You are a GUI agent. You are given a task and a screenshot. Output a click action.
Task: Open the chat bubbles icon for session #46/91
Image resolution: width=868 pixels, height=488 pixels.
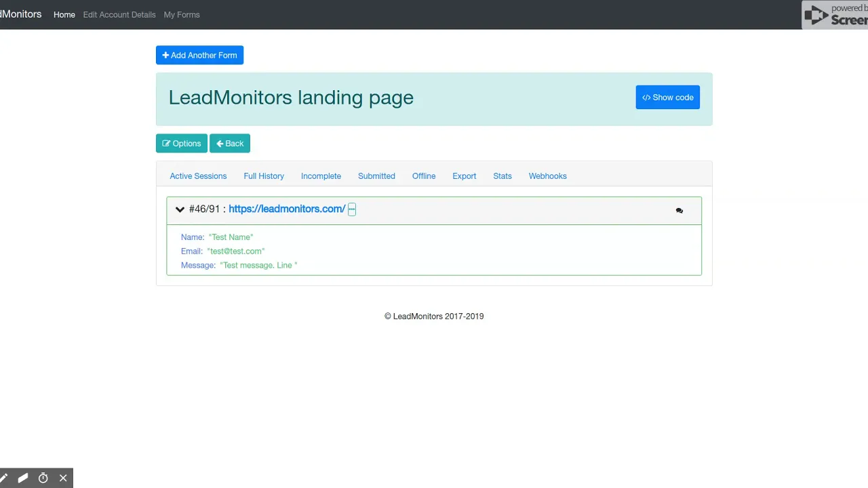click(679, 211)
